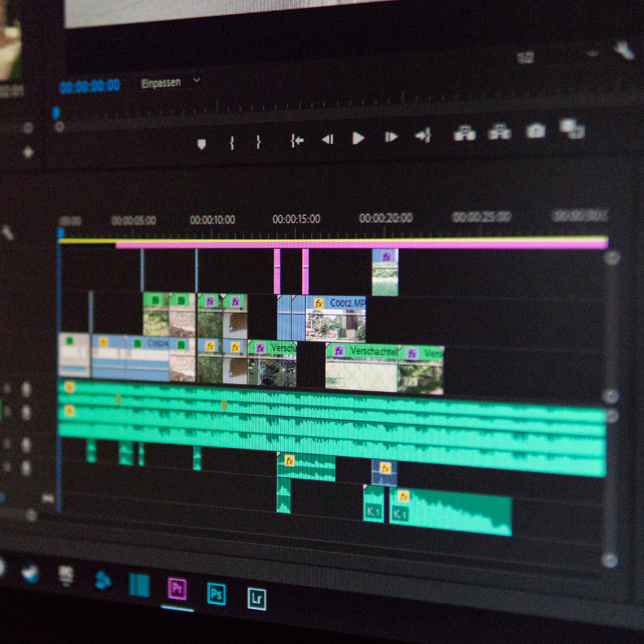
Task: Step forward one frame
Action: tap(391, 137)
